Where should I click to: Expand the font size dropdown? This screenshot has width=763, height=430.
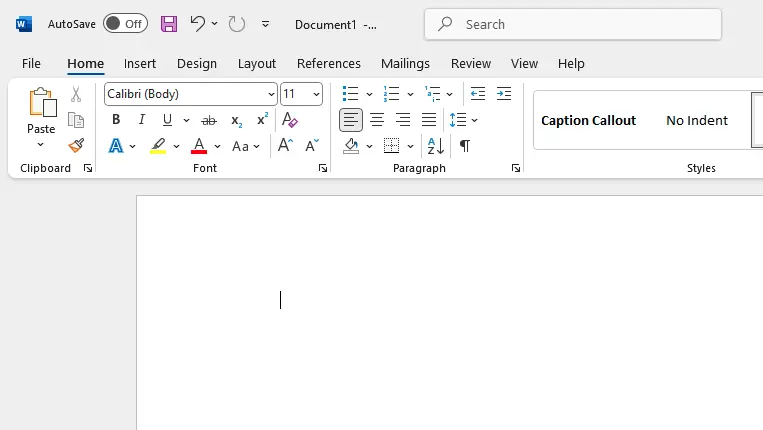click(x=316, y=94)
